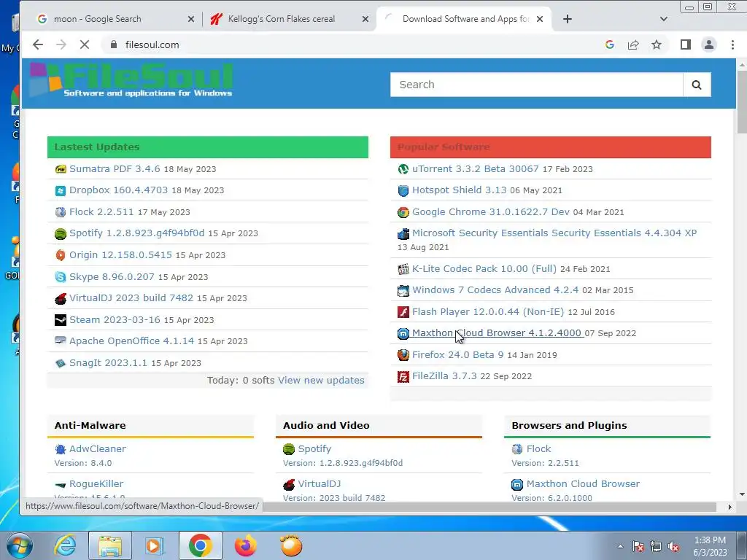The width and height of the screenshot is (747, 560).
Task: Launch Internet Explorer from taskbar
Action: (x=65, y=545)
